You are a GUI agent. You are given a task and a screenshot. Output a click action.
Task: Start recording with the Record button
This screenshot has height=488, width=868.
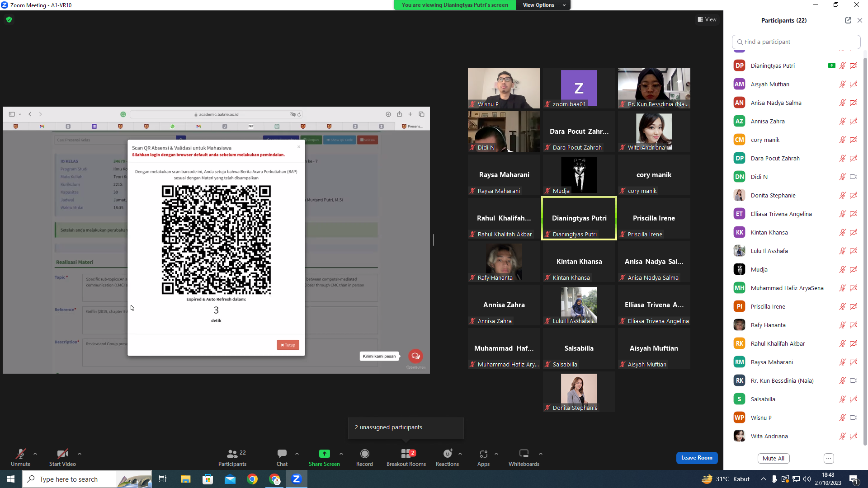point(364,457)
